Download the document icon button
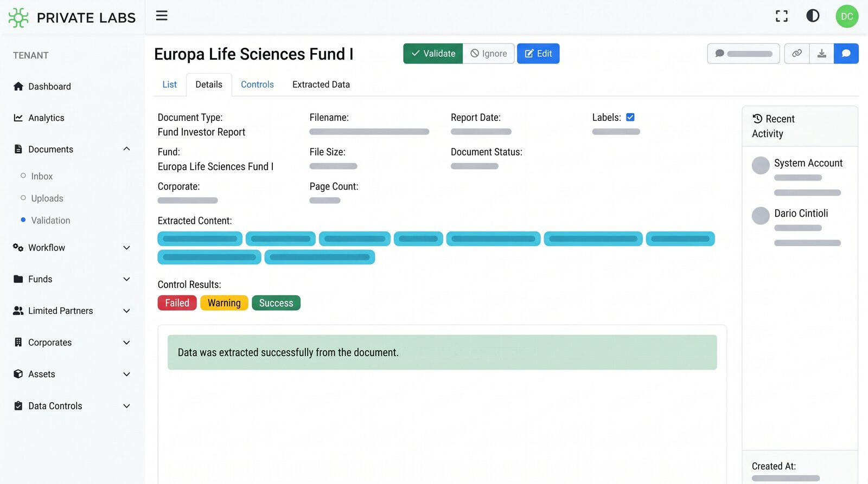The width and height of the screenshot is (868, 484). [822, 54]
